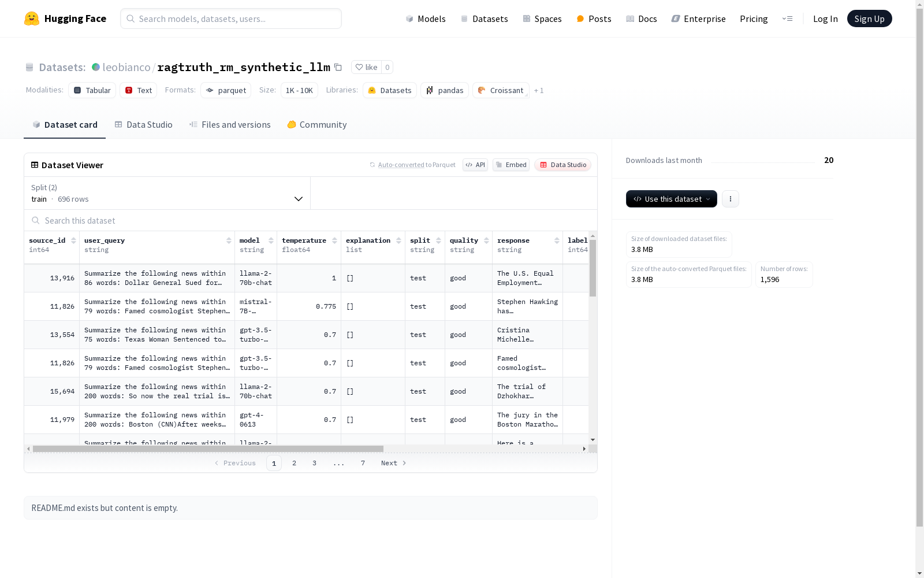The image size is (924, 578).
Task: Switch to the Data Studio tab
Action: click(x=143, y=125)
